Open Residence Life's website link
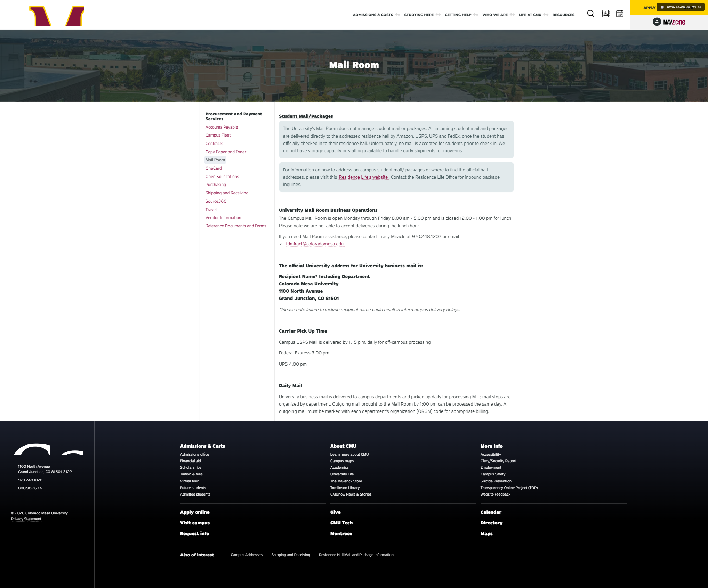The width and height of the screenshot is (708, 588). point(363,177)
